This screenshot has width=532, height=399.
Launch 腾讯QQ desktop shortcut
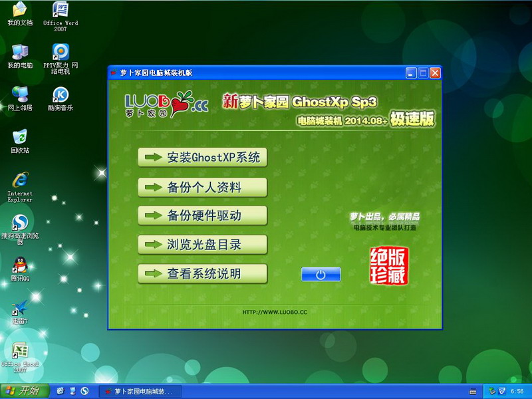(x=20, y=269)
